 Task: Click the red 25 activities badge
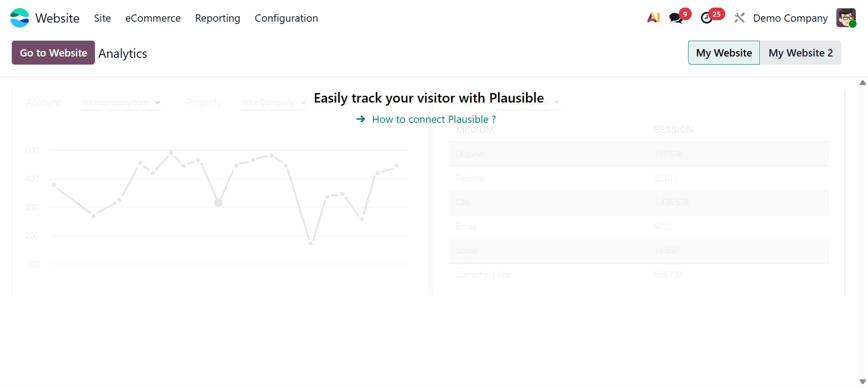coord(717,14)
